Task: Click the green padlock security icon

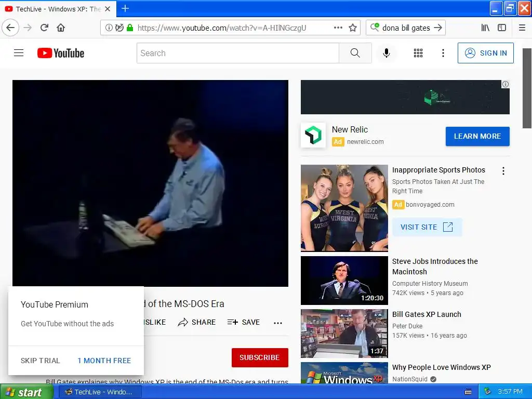Action: coord(129,28)
